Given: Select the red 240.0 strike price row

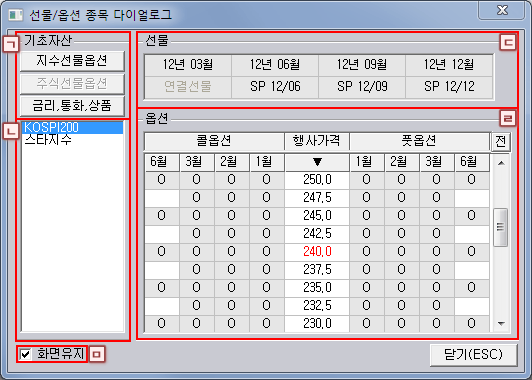Looking at the screenshot, I should [317, 252].
